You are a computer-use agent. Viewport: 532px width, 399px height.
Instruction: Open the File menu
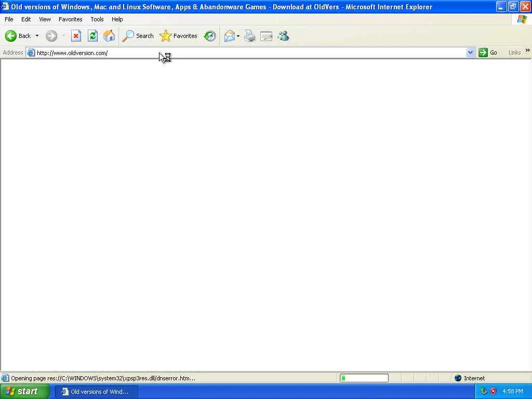(9, 19)
